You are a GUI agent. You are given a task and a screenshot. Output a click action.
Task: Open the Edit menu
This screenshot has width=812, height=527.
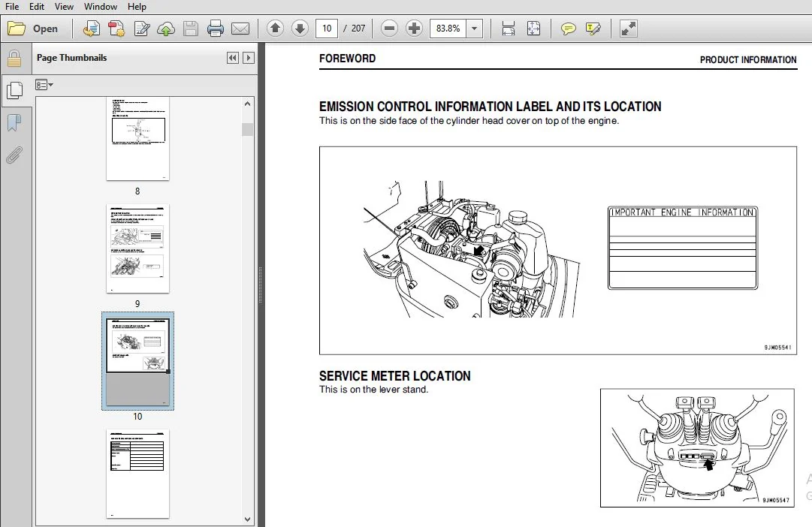pos(36,7)
